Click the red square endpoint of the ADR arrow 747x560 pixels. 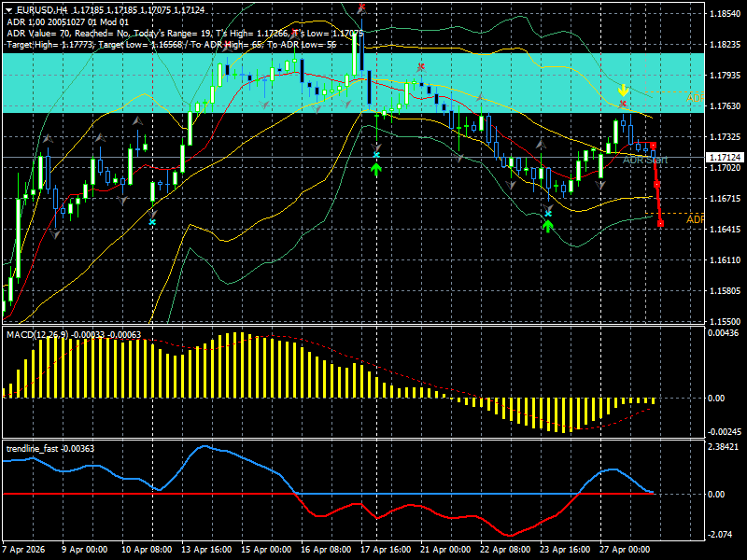click(x=659, y=224)
